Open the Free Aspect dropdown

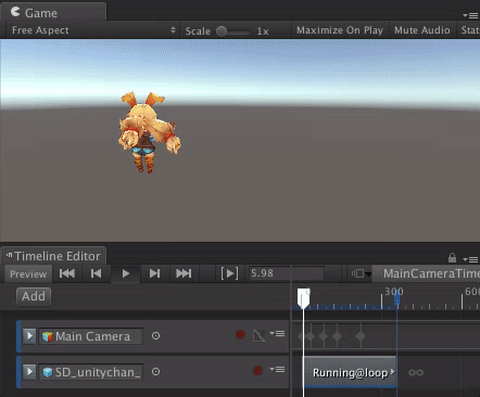click(93, 30)
